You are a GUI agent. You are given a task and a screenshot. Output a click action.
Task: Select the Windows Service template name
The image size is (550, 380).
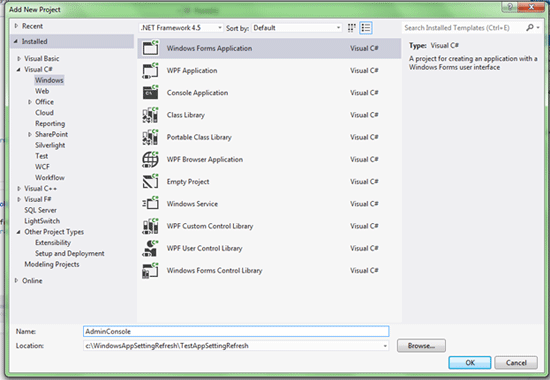click(192, 204)
